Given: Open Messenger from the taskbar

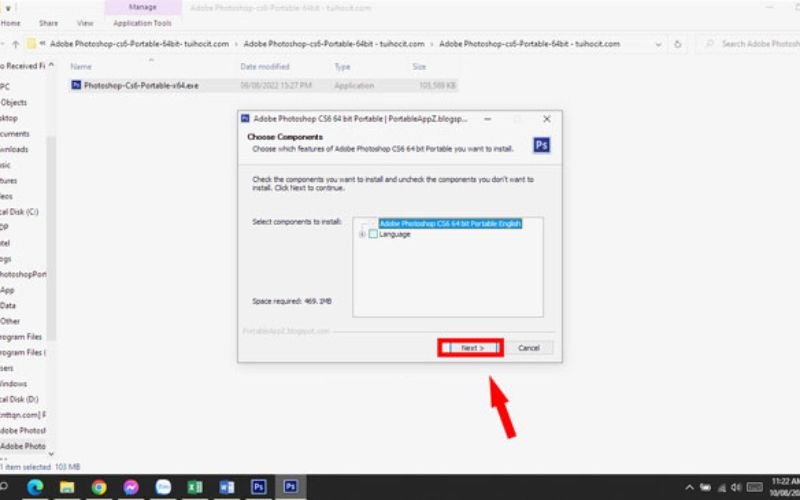Looking at the screenshot, I should tap(131, 487).
